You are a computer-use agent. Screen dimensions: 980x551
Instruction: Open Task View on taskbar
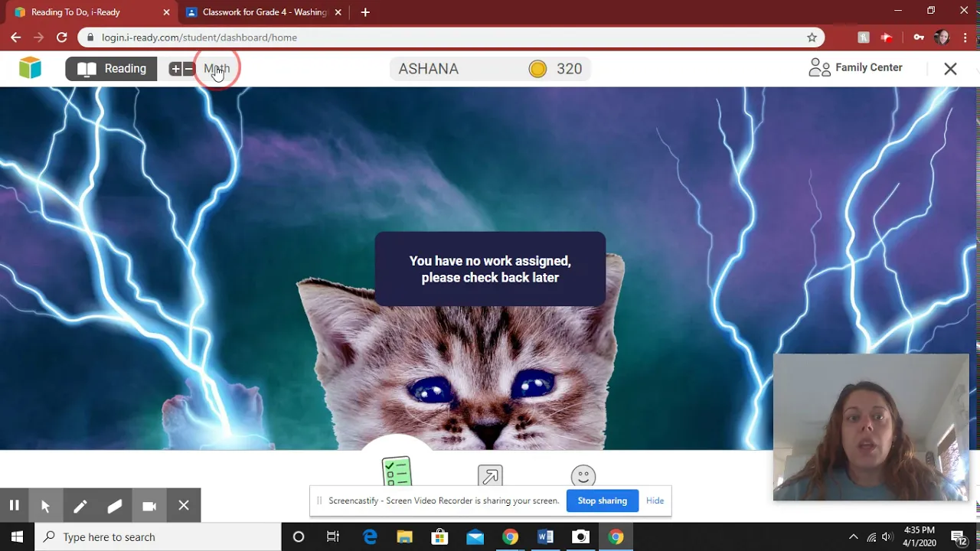pos(333,536)
